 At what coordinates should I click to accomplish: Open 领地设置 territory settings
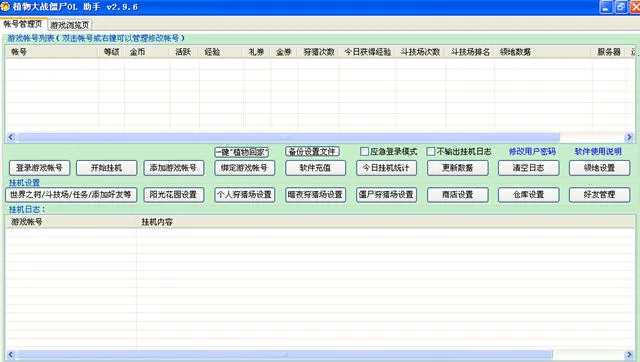(x=599, y=168)
